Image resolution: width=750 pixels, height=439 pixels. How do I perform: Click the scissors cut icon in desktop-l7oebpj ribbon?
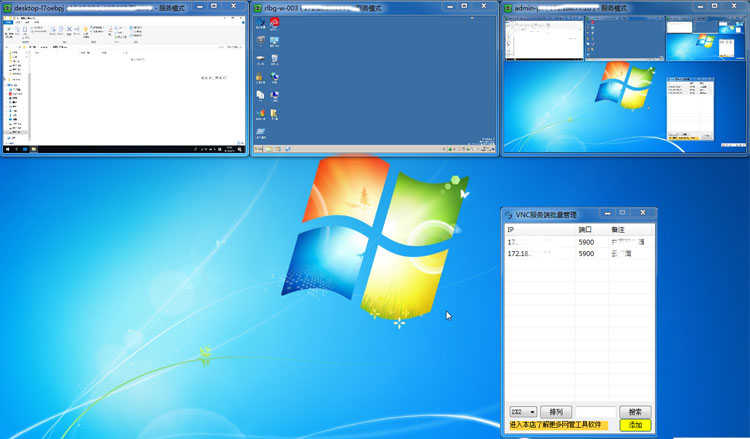tap(69, 30)
